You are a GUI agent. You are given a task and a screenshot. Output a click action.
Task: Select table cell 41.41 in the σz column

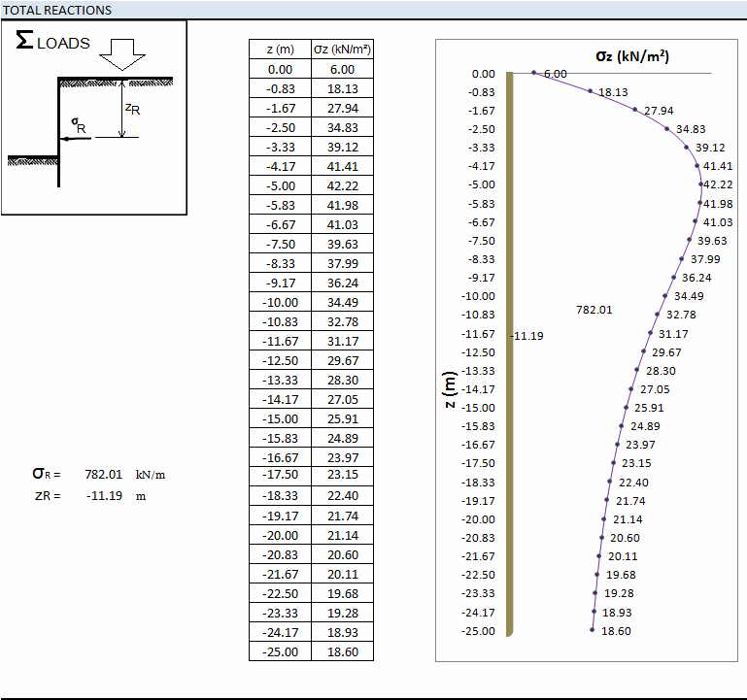[342, 166]
